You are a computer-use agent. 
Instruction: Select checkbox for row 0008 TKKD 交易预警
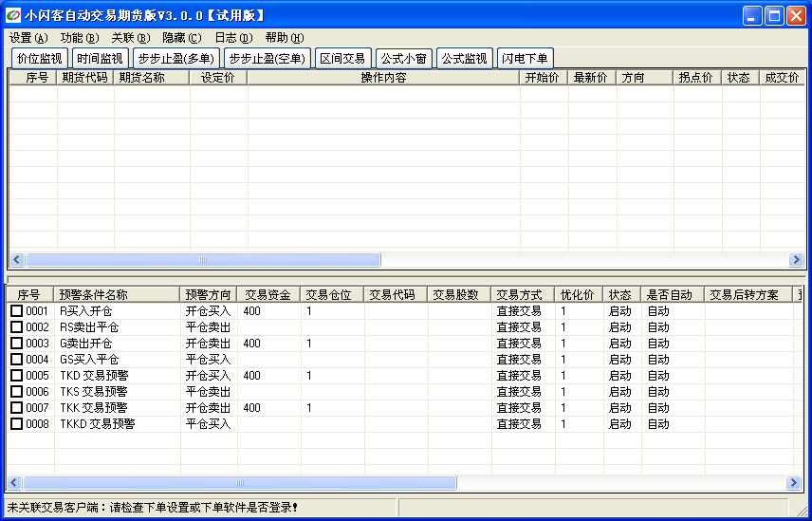point(16,424)
